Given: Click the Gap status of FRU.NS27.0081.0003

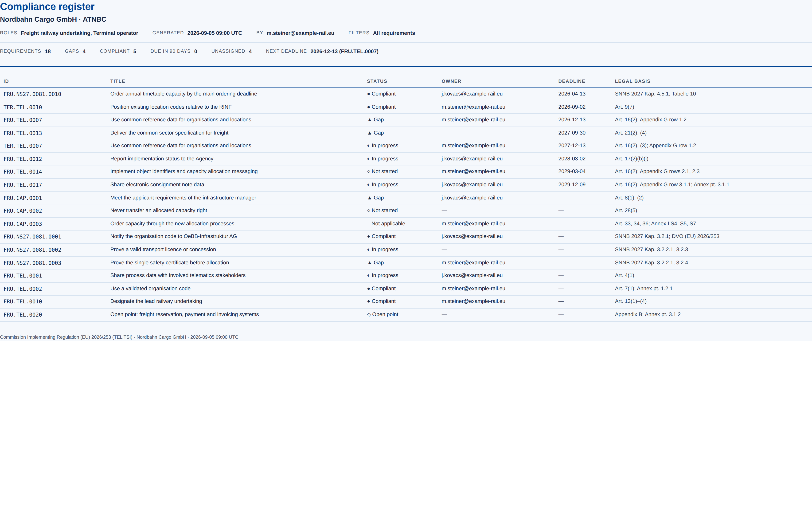Looking at the screenshot, I should click(375, 262).
